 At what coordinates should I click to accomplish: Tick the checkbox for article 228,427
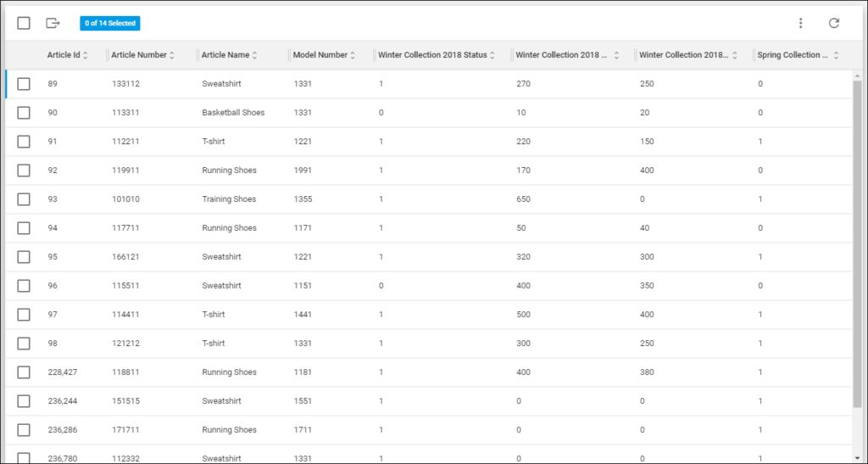tap(24, 372)
